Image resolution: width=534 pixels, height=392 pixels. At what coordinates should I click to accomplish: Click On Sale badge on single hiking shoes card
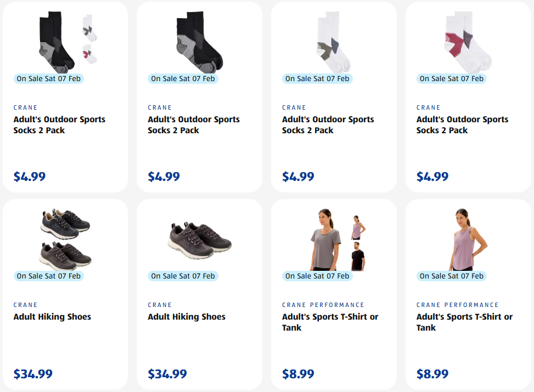(183, 276)
